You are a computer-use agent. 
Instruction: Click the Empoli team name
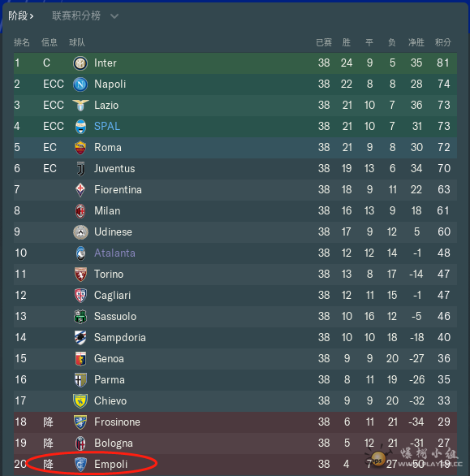[110, 465]
